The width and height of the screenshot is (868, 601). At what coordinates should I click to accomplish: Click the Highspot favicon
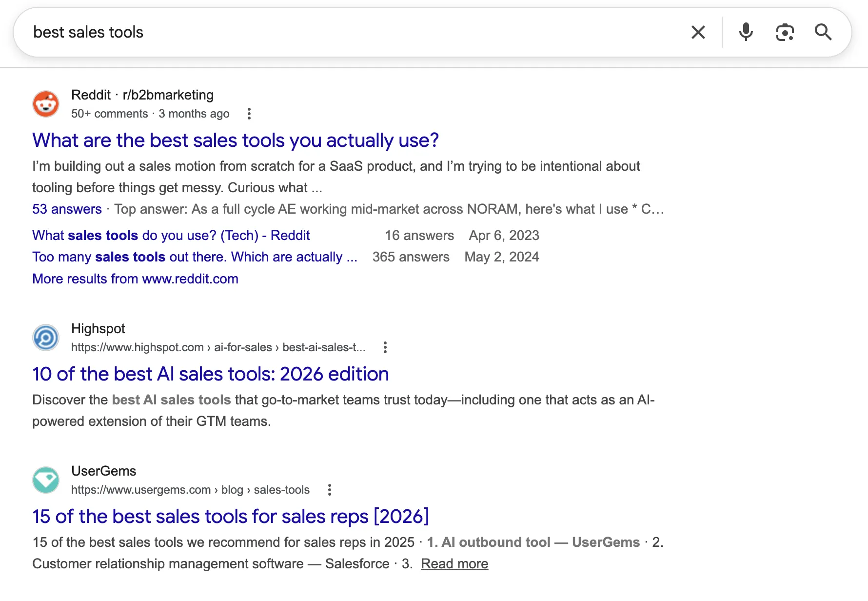coord(46,338)
